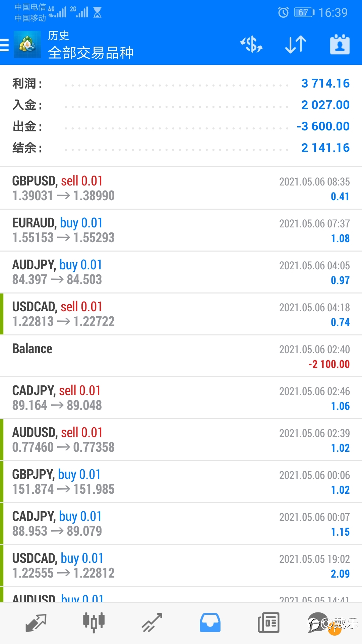Open the sort order arrows icon
The width and height of the screenshot is (362, 644).
[x=296, y=45]
